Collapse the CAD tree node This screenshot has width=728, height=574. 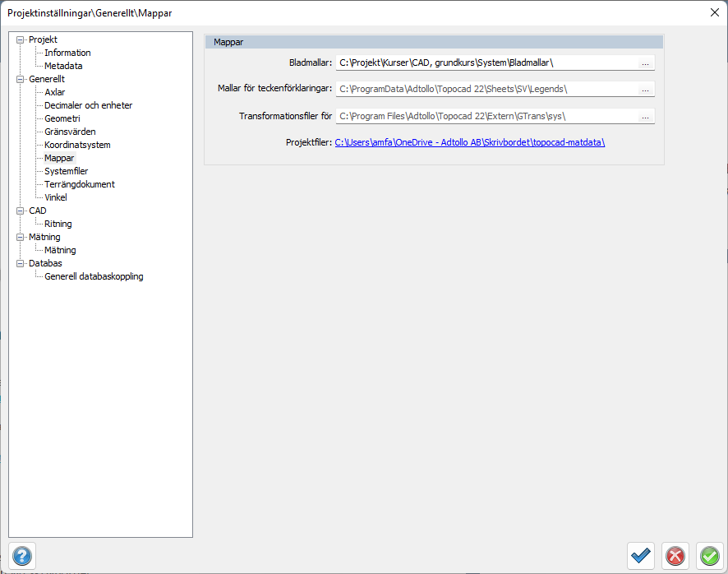coord(21,211)
